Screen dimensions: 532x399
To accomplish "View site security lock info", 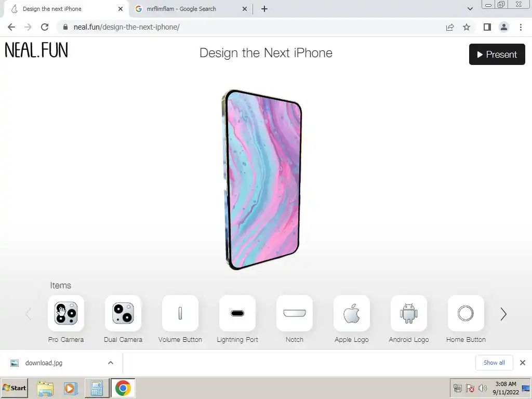I will [x=65, y=27].
